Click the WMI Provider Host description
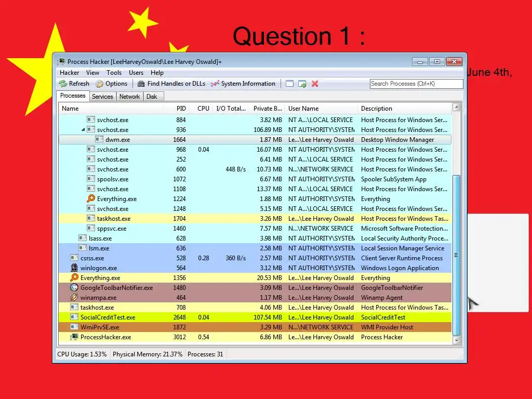The image size is (532, 399). point(387,327)
